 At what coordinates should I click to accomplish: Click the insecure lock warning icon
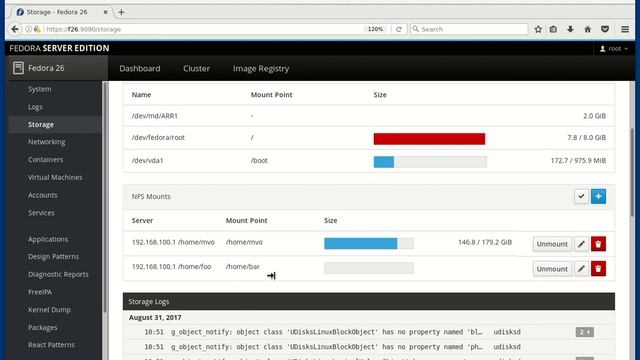point(37,29)
